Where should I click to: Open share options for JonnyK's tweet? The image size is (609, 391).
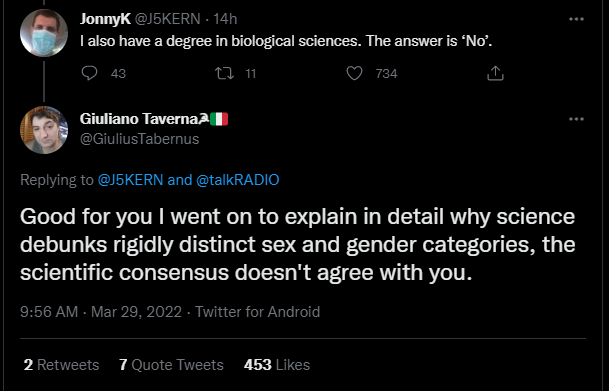495,73
